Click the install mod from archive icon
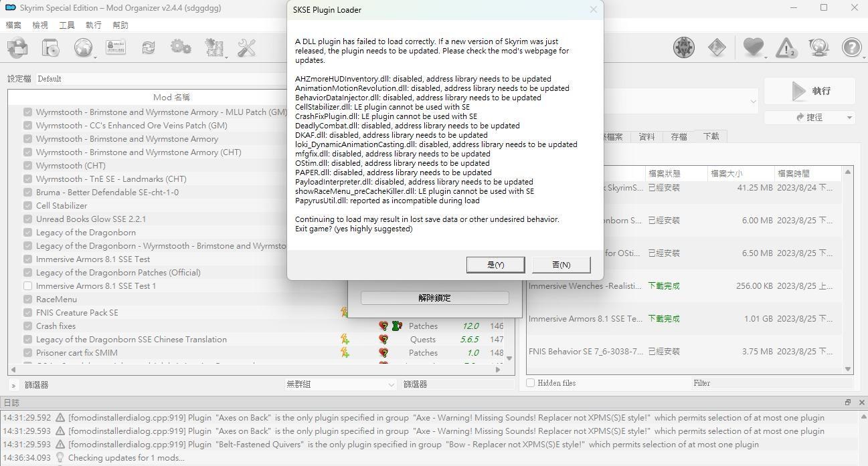The height and width of the screenshot is (466, 868). coord(51,47)
